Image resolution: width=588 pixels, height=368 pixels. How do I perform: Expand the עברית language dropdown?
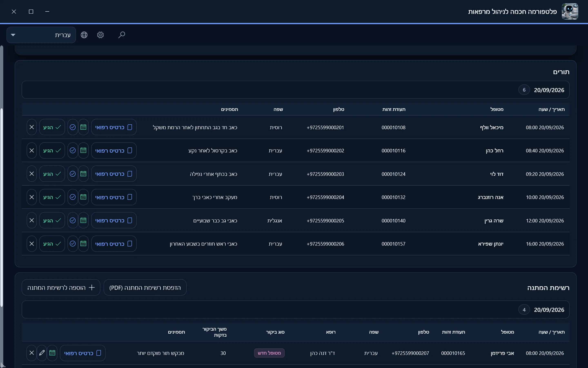[x=41, y=35]
